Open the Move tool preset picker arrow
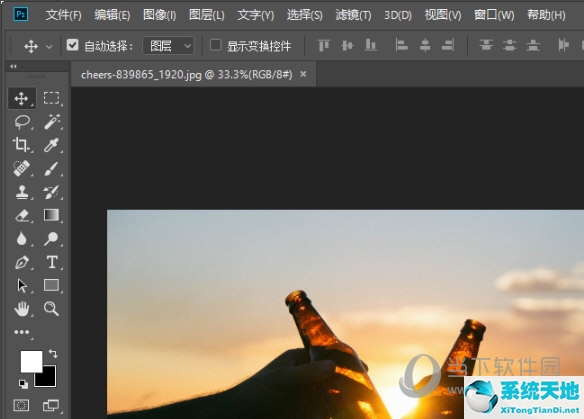584x419 pixels. (x=49, y=47)
